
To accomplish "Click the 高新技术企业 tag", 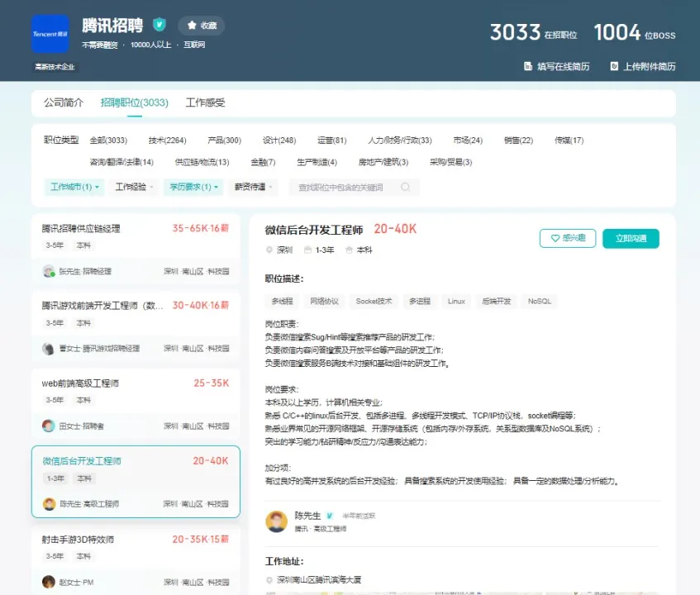I will (55, 67).
